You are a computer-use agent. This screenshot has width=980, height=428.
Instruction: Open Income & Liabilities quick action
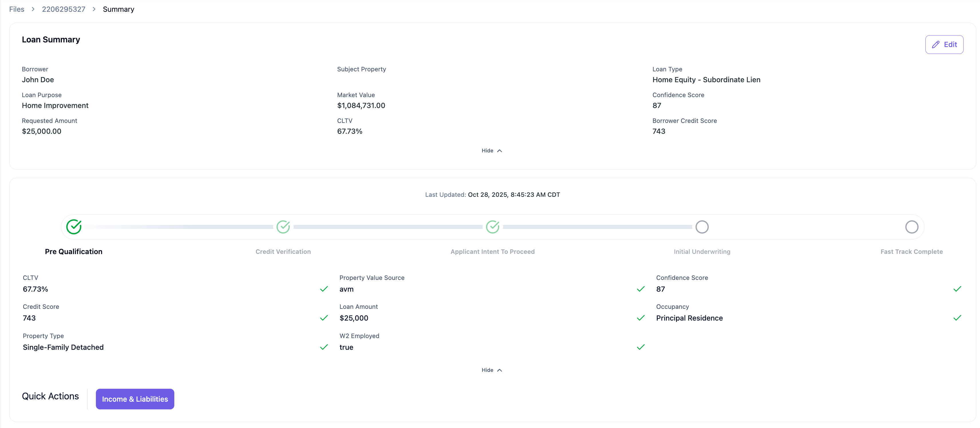[135, 399]
